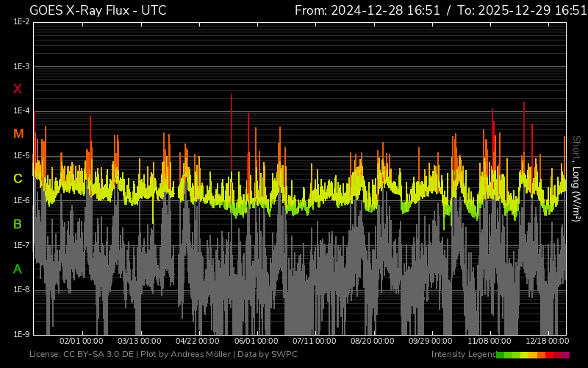Click the 1E-2 y-axis tick label
This screenshot has width=588, height=368.
21,22
